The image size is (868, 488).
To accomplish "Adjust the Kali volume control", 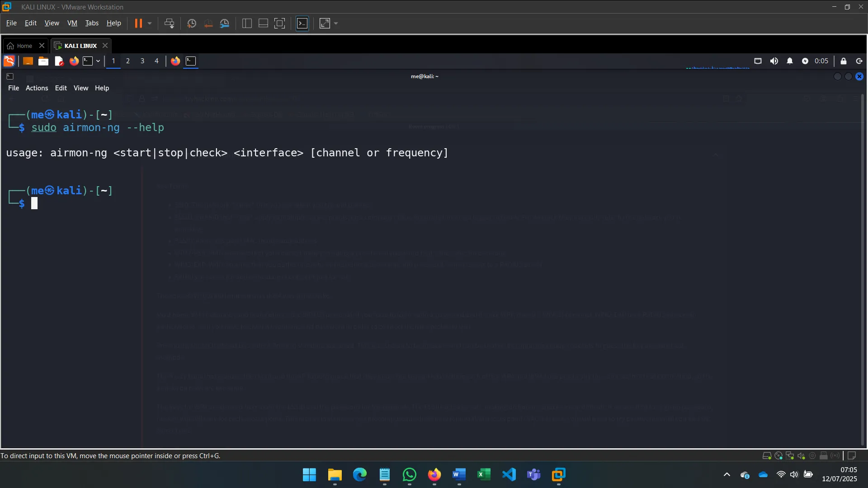I will pos(774,61).
